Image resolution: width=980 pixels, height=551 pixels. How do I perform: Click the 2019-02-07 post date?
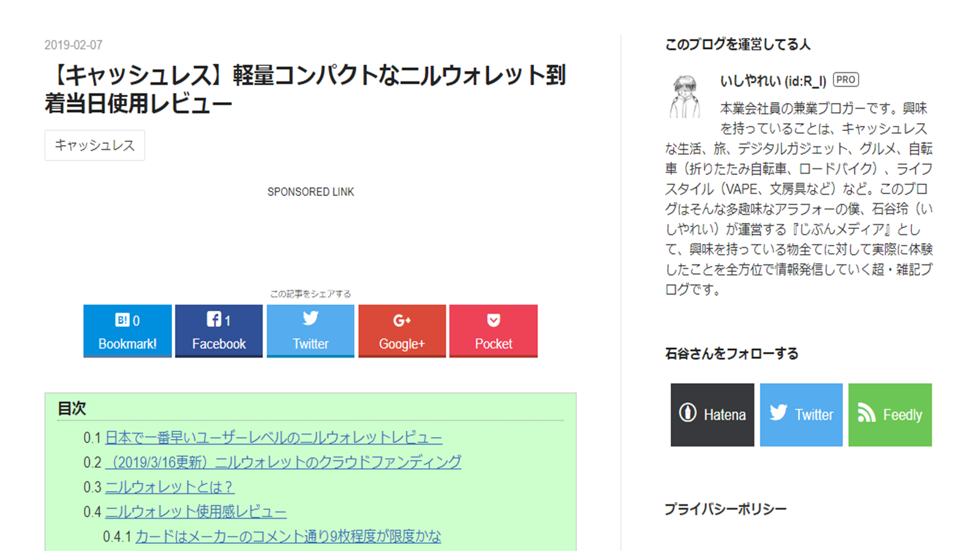[x=73, y=45]
